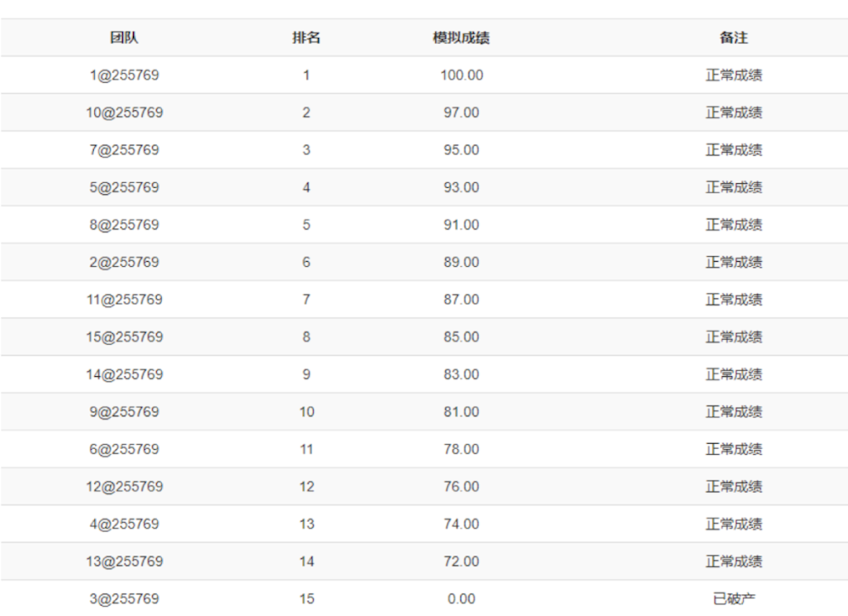Click the 76.00 score value

[x=460, y=486]
